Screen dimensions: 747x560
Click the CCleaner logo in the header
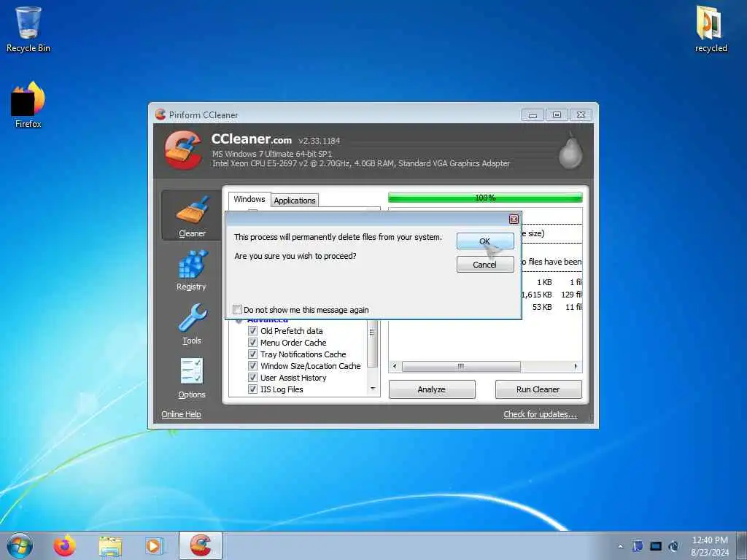[x=183, y=150]
